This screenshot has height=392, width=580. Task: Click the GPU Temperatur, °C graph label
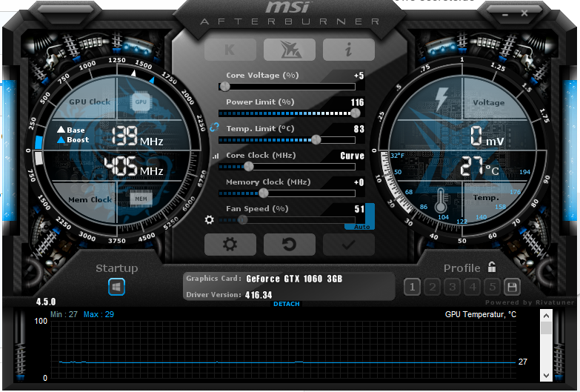point(480,314)
